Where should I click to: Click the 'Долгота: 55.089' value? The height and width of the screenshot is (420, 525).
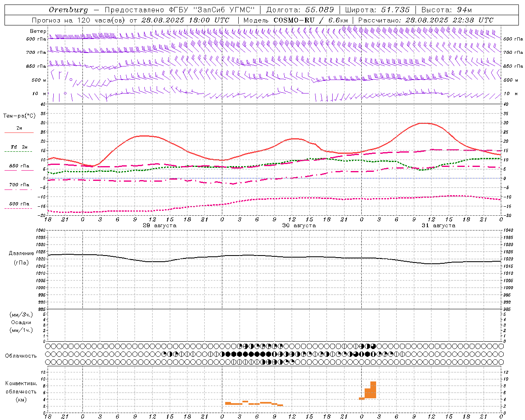300,10
